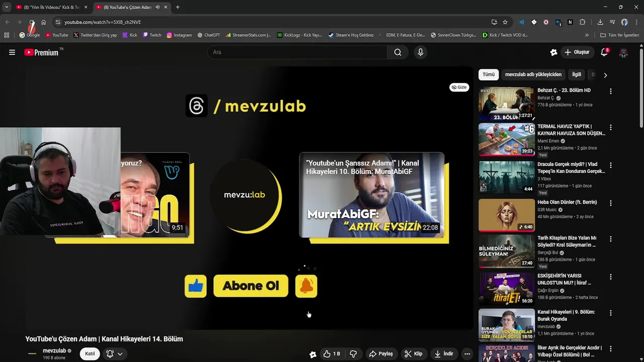Open options for Dracula Gerçek miydi video
The image size is (644, 362).
coord(611,165)
